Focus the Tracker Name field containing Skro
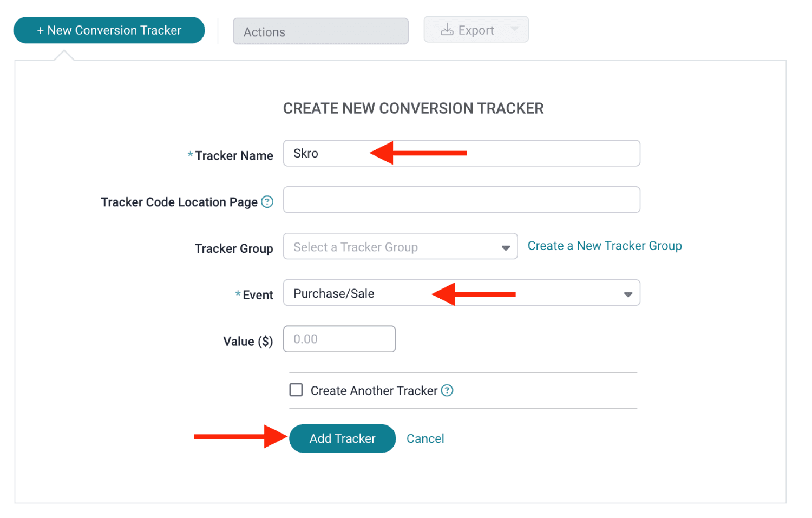Image resolution: width=812 pixels, height=518 pixels. click(461, 153)
